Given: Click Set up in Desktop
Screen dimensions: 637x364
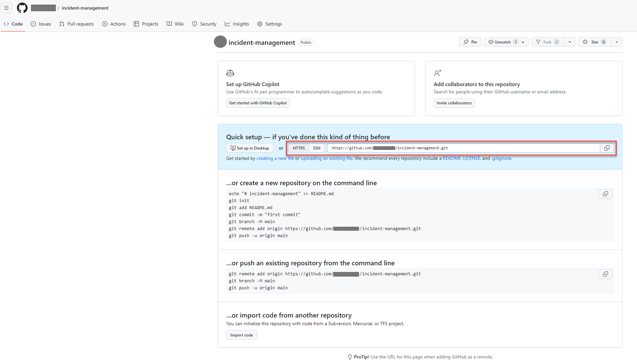Looking at the screenshot, I should (249, 148).
